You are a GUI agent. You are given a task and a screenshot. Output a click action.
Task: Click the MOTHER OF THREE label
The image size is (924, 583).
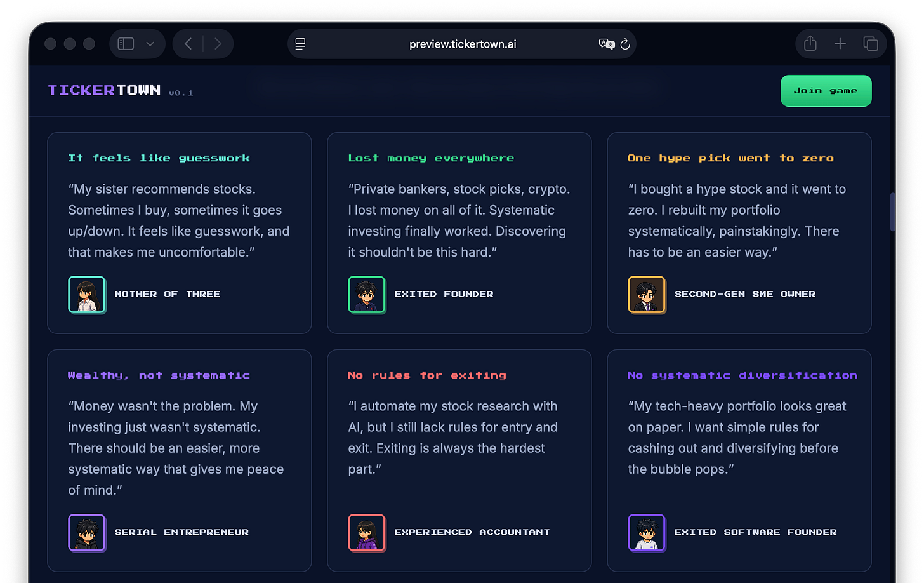(168, 294)
